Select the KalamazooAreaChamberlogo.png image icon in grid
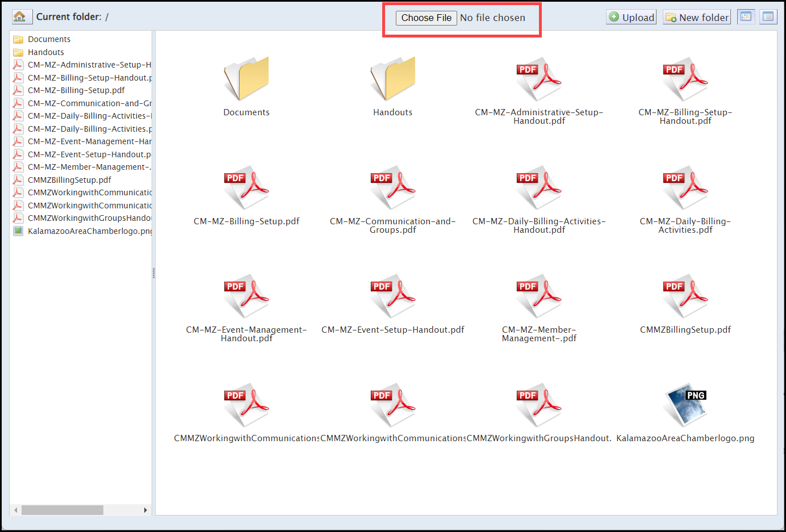The image size is (786, 532). coord(685,405)
